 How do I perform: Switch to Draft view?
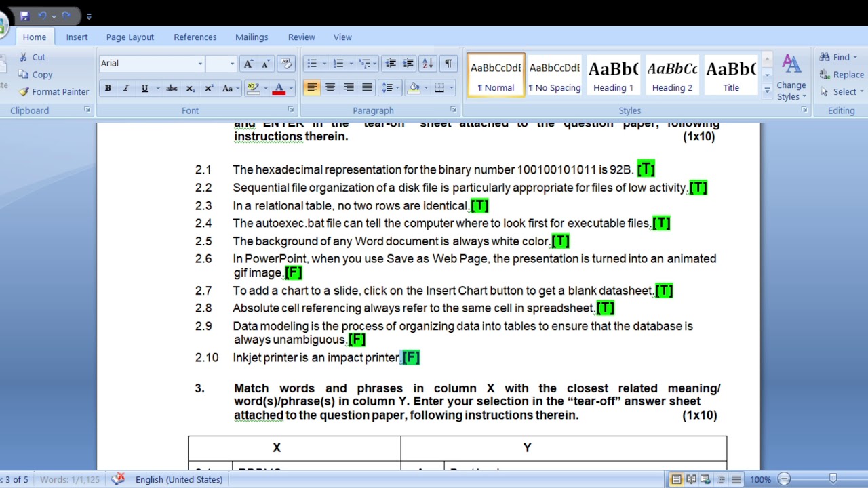[x=736, y=480]
